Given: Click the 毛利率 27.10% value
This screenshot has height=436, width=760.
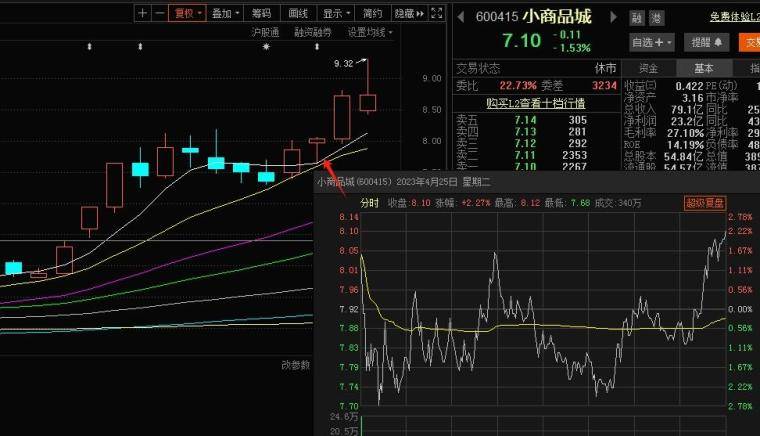Looking at the screenshot, I should [685, 133].
